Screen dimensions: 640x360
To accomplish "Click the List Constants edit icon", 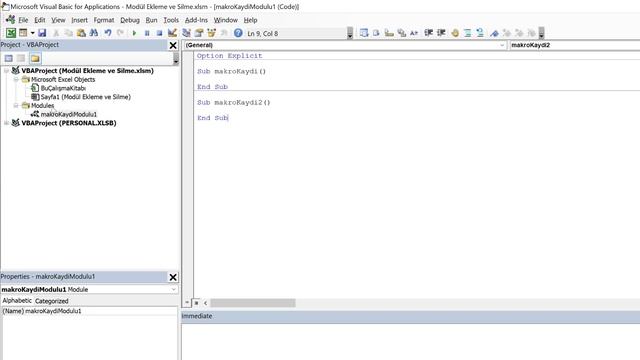I will [x=376, y=33].
